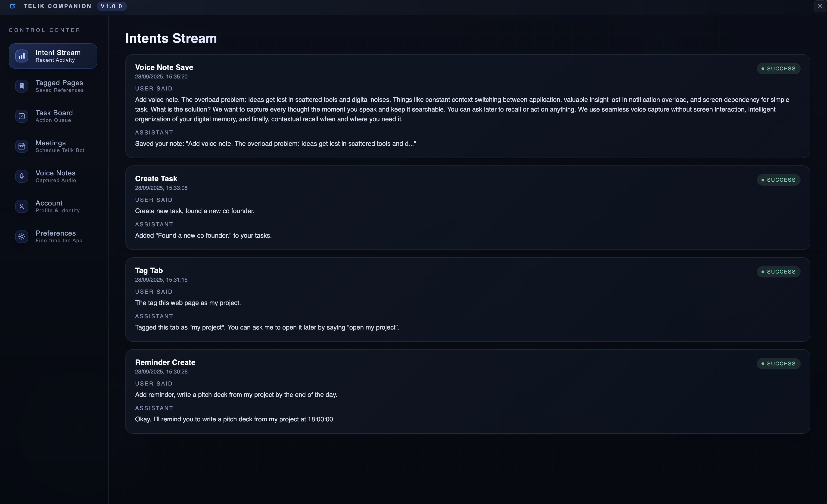
Task: Click the Voice Notes microphone icon
Action: point(22,176)
